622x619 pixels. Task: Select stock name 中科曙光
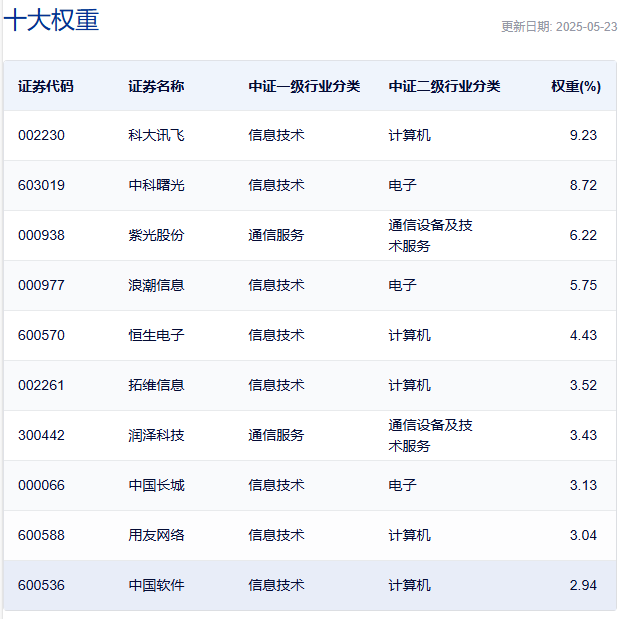pyautogui.click(x=156, y=185)
